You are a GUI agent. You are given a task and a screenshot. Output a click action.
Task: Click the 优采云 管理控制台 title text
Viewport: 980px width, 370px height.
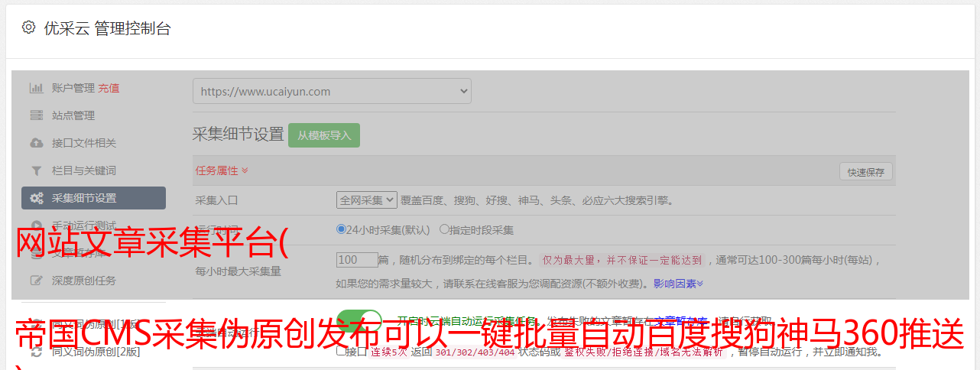[107, 28]
